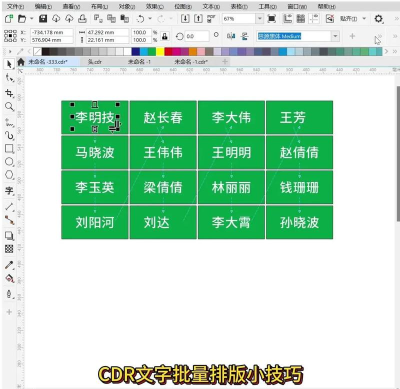Click the 钱珊珊 name text

pyautogui.click(x=299, y=188)
